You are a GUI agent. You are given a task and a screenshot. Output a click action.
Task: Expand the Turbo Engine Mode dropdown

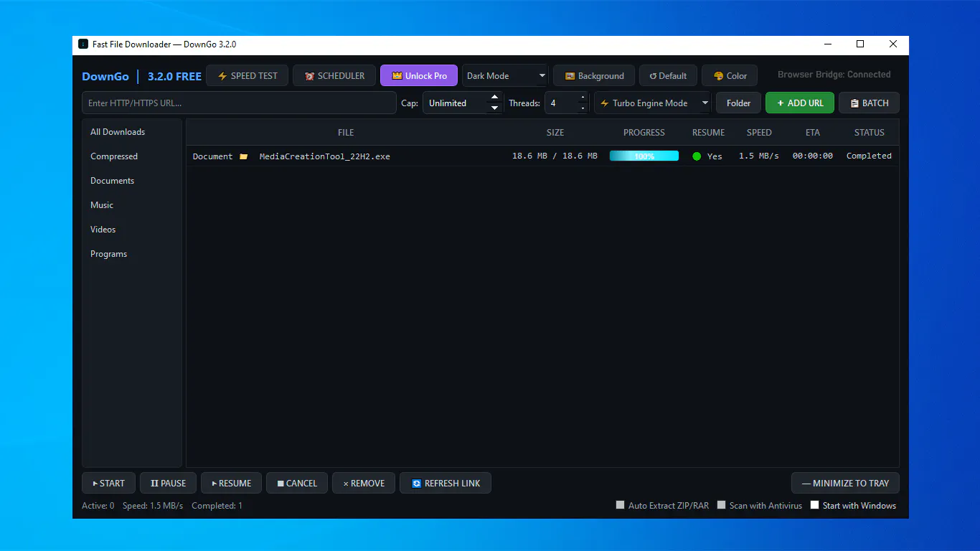click(652, 103)
